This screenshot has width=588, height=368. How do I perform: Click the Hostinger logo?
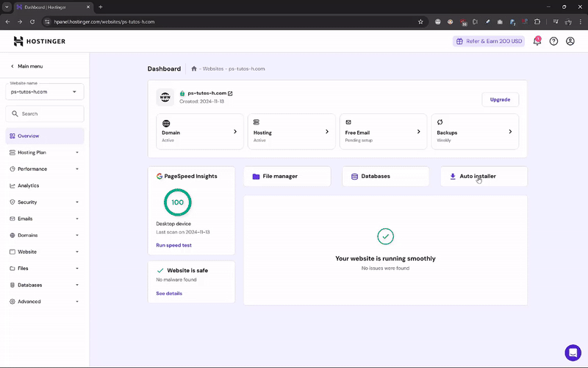coord(40,41)
